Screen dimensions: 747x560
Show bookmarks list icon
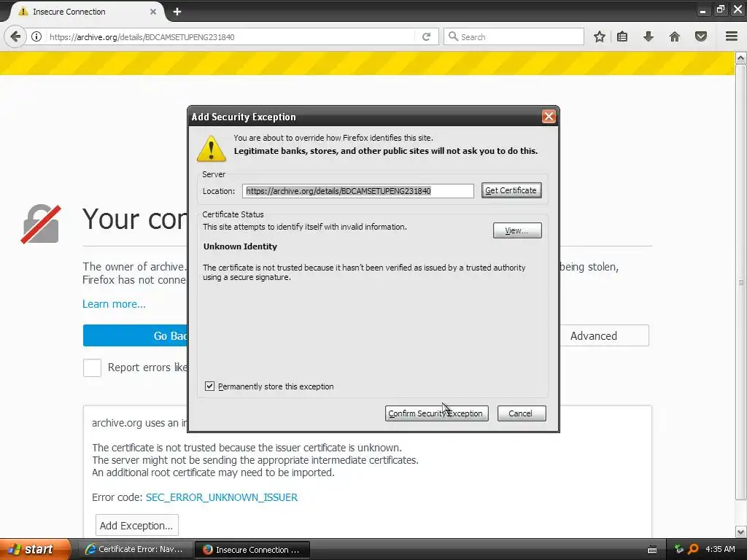622,36
